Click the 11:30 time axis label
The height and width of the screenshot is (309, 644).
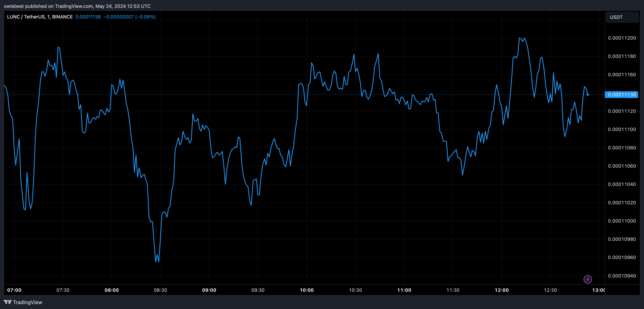point(453,290)
